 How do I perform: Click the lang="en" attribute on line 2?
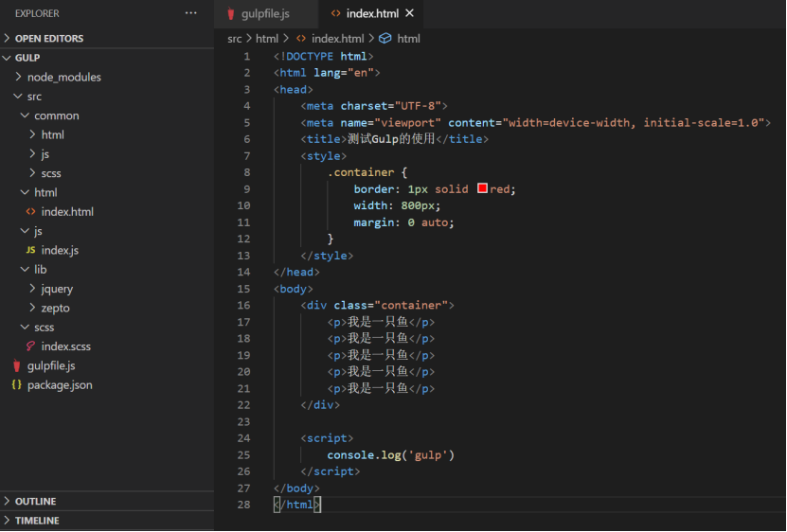pos(344,73)
